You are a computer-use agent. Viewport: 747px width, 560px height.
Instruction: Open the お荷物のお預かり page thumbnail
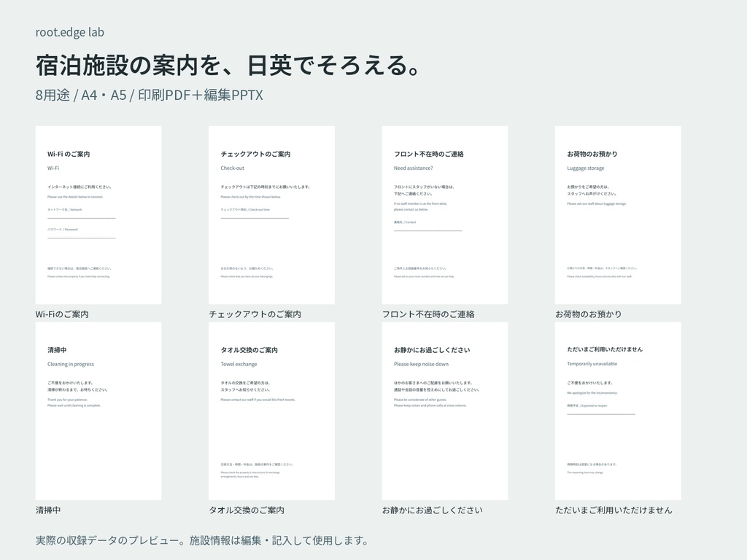pos(618,215)
